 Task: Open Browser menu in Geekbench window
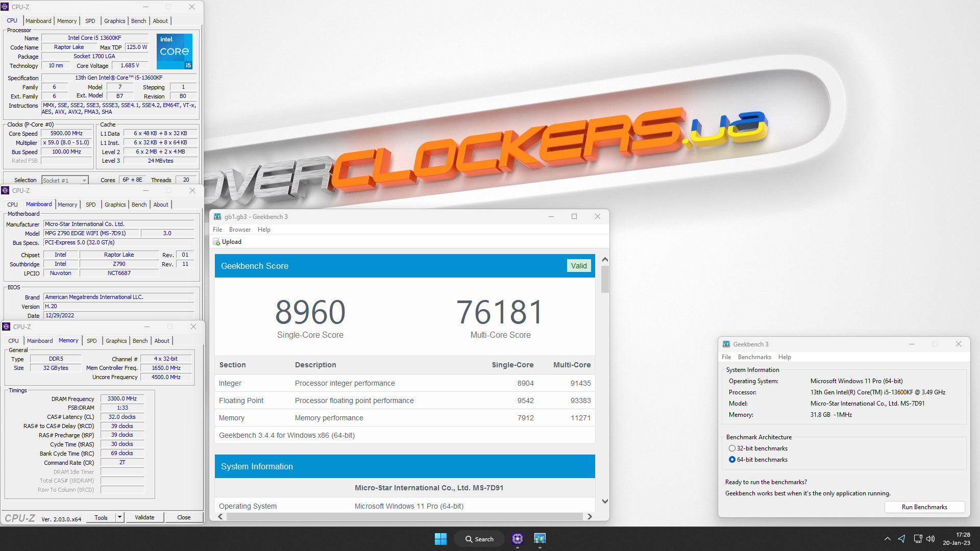tap(240, 230)
